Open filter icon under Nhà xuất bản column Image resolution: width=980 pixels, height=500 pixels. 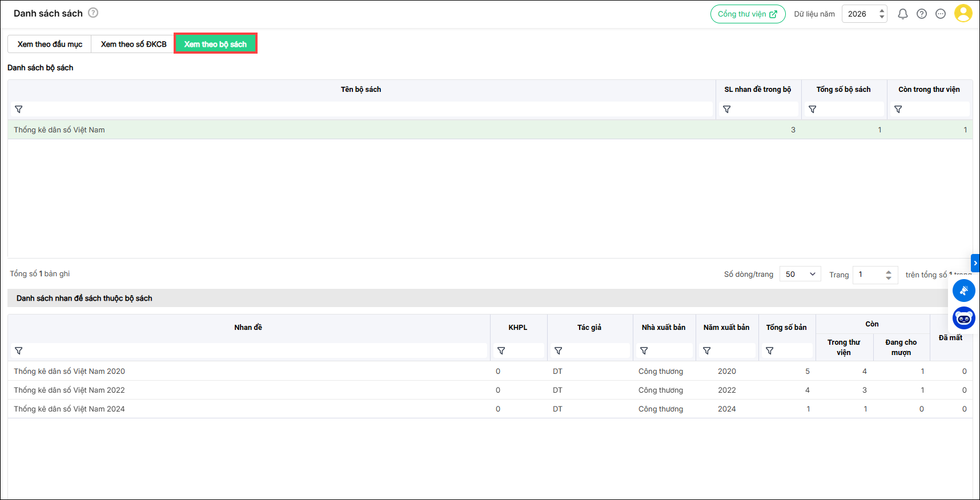644,350
